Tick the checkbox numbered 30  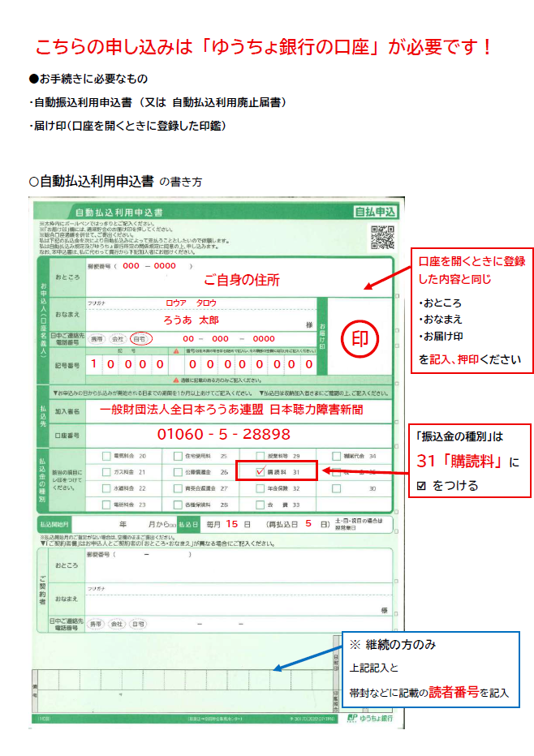[336, 488]
